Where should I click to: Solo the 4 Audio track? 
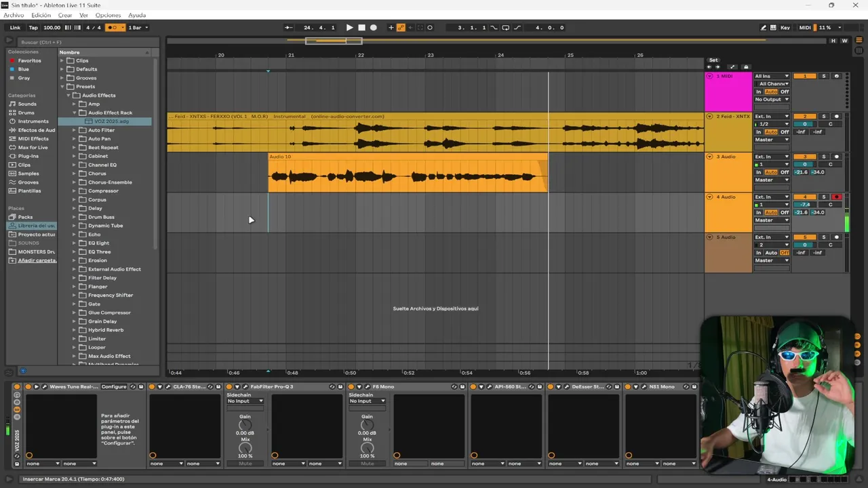824,197
